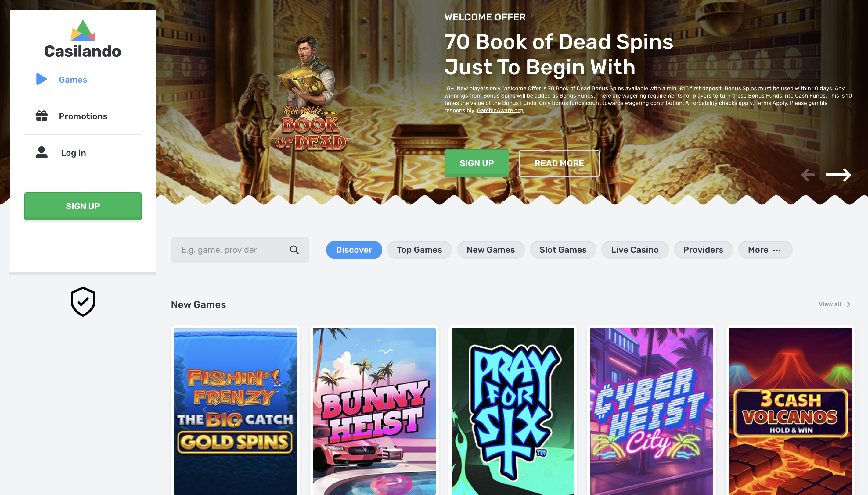
Task: Open the Live Casino category
Action: point(635,250)
